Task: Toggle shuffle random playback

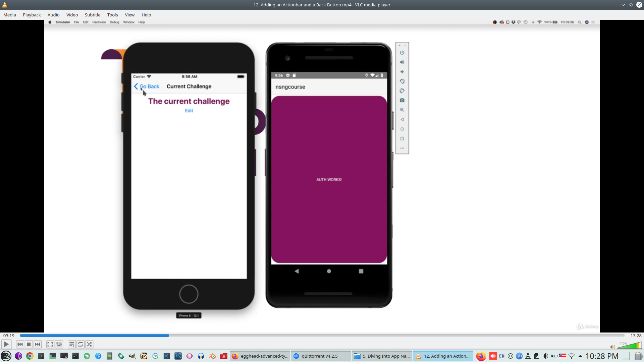Action: (x=89, y=344)
